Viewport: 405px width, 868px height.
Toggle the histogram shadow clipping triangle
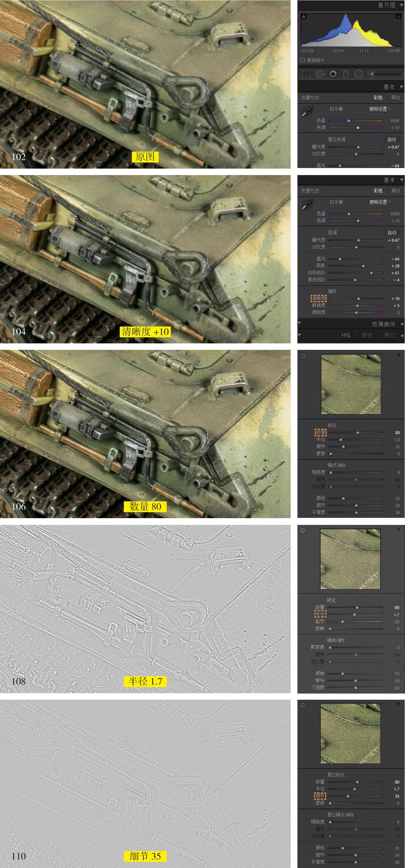304,16
